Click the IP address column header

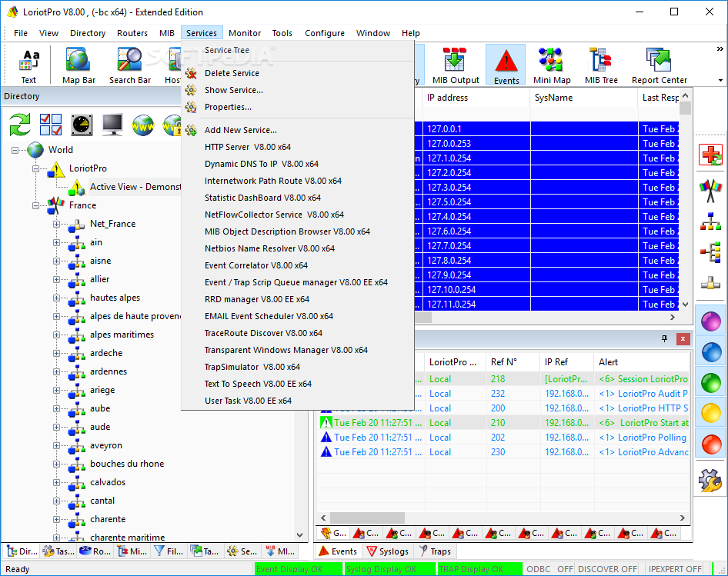tap(476, 98)
